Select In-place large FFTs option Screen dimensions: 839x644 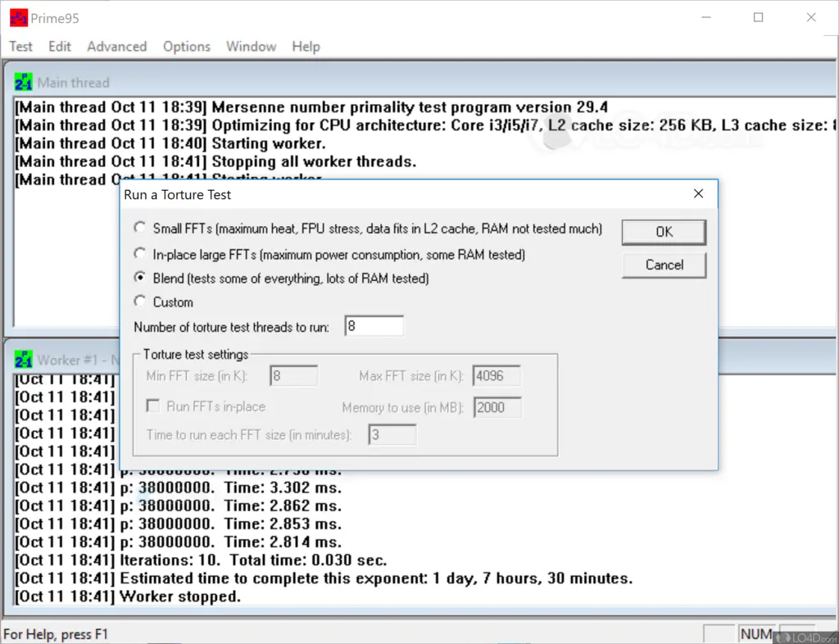139,253
